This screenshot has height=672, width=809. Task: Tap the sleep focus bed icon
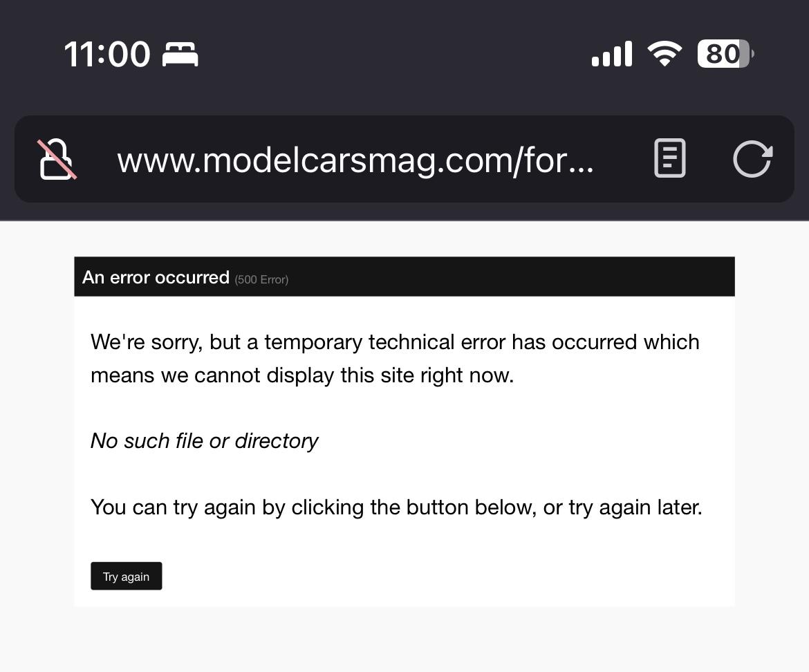(180, 54)
